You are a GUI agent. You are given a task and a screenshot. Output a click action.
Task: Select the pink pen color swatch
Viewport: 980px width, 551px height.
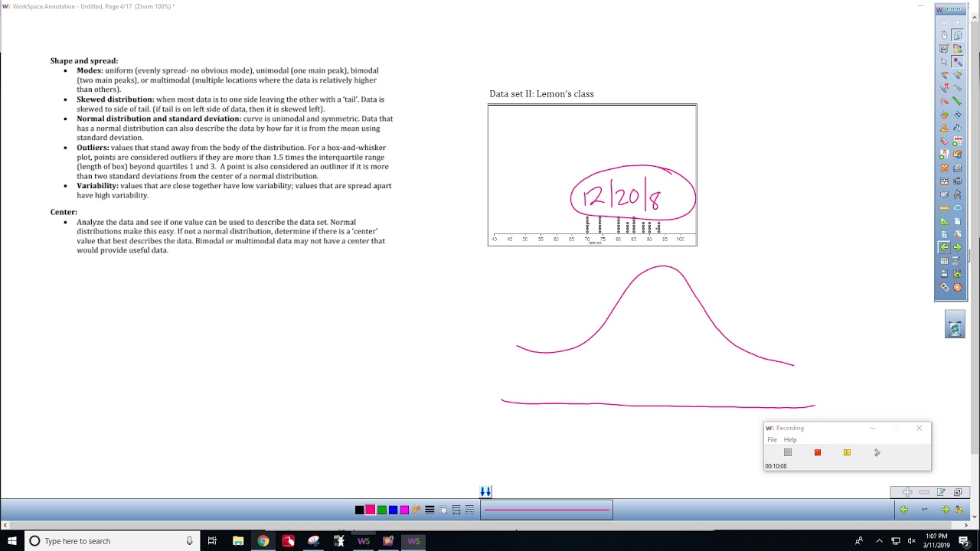click(x=371, y=510)
